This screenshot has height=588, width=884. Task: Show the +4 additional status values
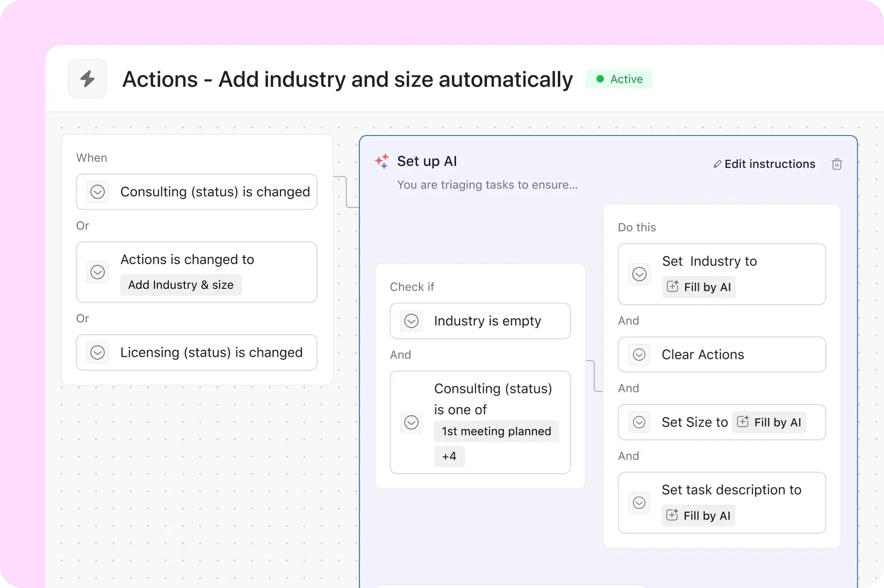(x=449, y=456)
